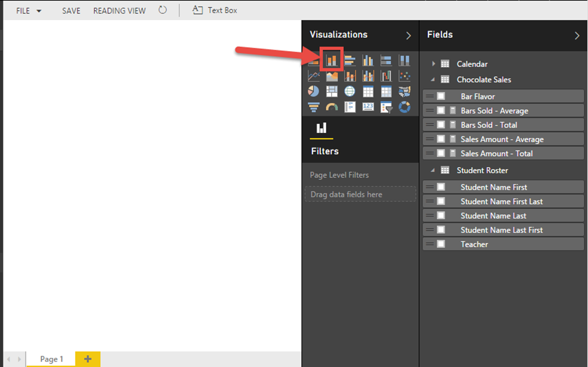Image resolution: width=588 pixels, height=367 pixels.
Task: Add a new page with the plus button
Action: tap(88, 359)
